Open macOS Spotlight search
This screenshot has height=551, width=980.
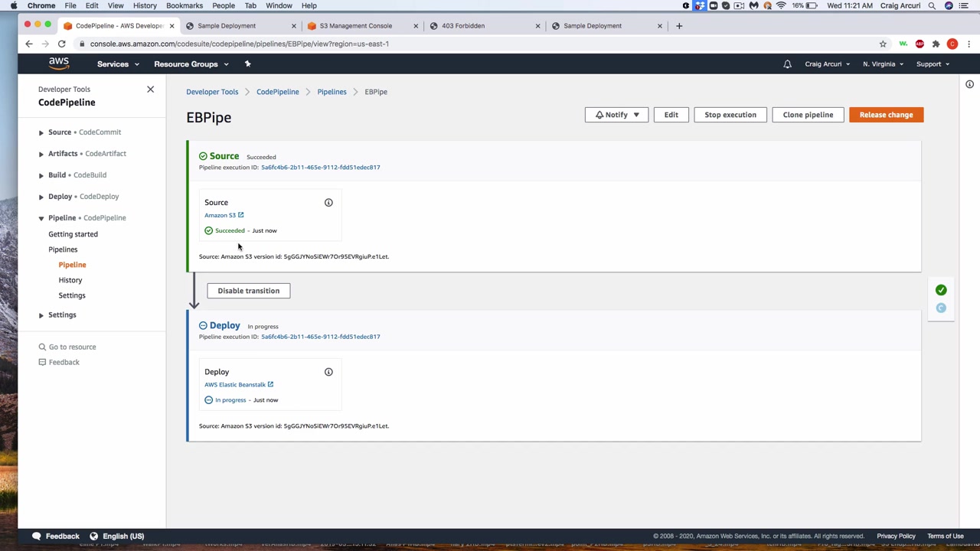click(932, 5)
